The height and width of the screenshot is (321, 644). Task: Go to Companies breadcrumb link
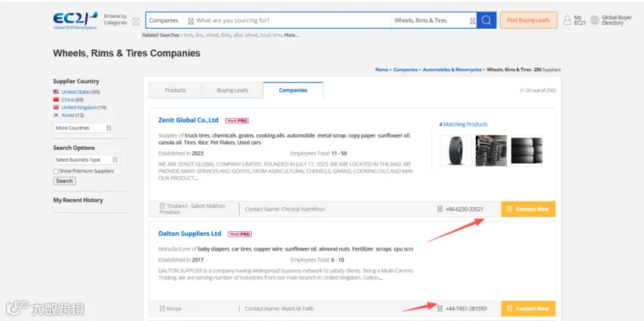(x=406, y=70)
